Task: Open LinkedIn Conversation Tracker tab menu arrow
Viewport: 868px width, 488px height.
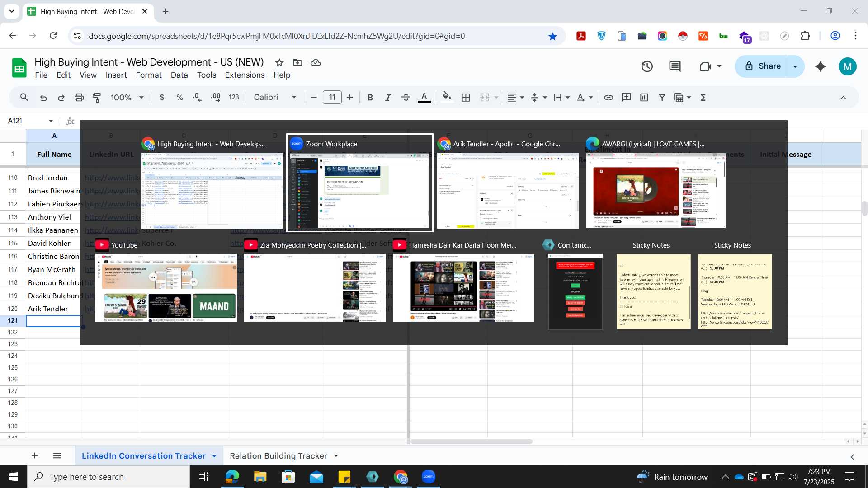Action: click(214, 456)
